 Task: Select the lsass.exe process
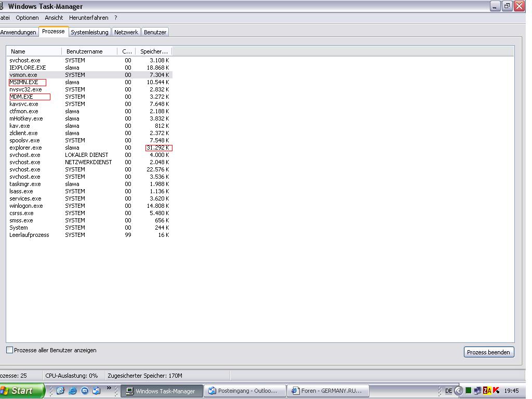click(89, 191)
